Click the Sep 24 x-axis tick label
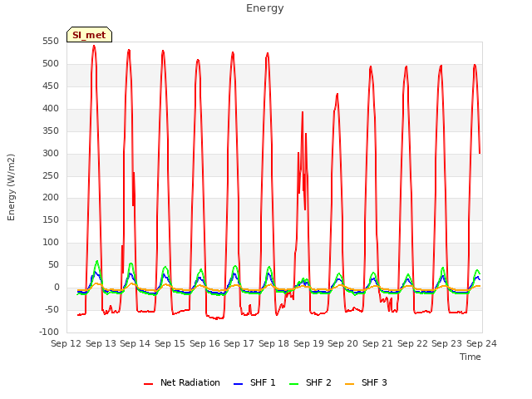532x399 pixels. pyautogui.click(x=481, y=343)
